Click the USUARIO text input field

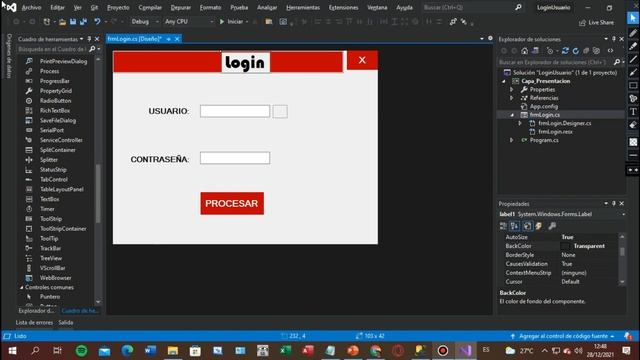point(235,111)
